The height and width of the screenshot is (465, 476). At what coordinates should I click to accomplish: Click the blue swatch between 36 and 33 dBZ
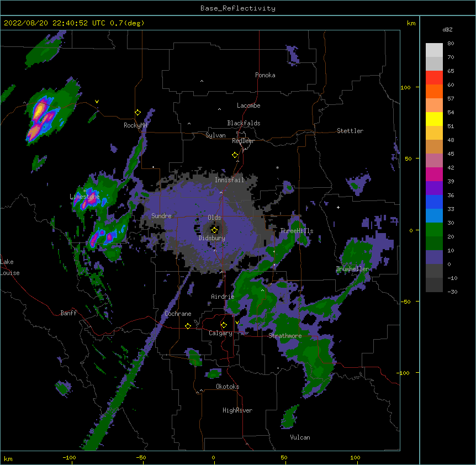coord(434,202)
